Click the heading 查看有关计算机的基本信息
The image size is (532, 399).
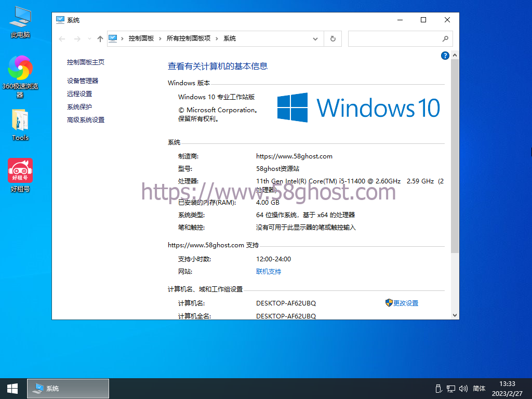click(218, 66)
